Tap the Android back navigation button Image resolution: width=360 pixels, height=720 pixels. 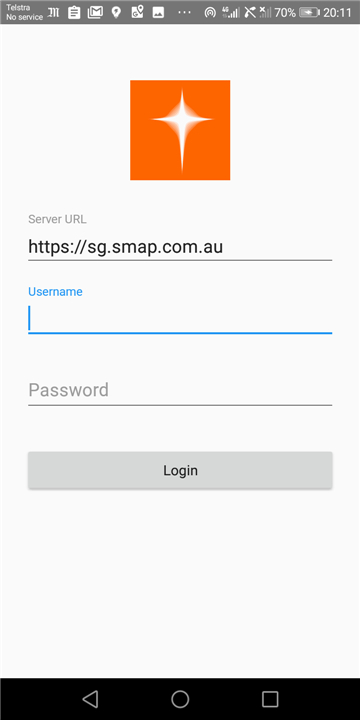coord(90,699)
